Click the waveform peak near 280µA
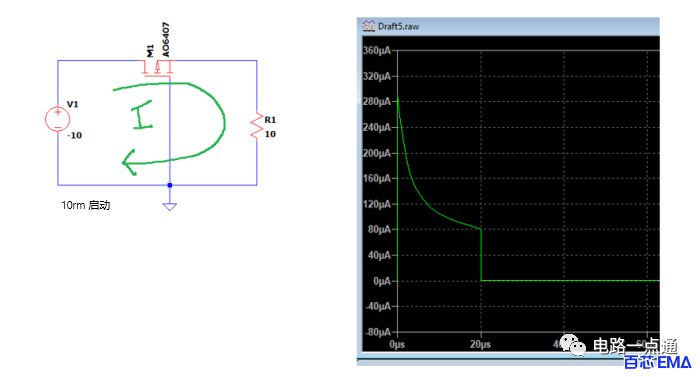700x377 pixels. (398, 99)
